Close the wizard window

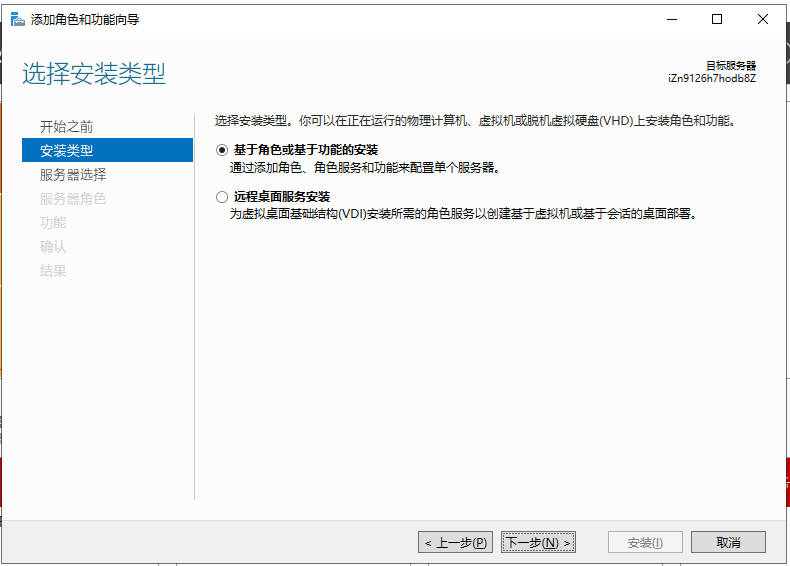763,20
